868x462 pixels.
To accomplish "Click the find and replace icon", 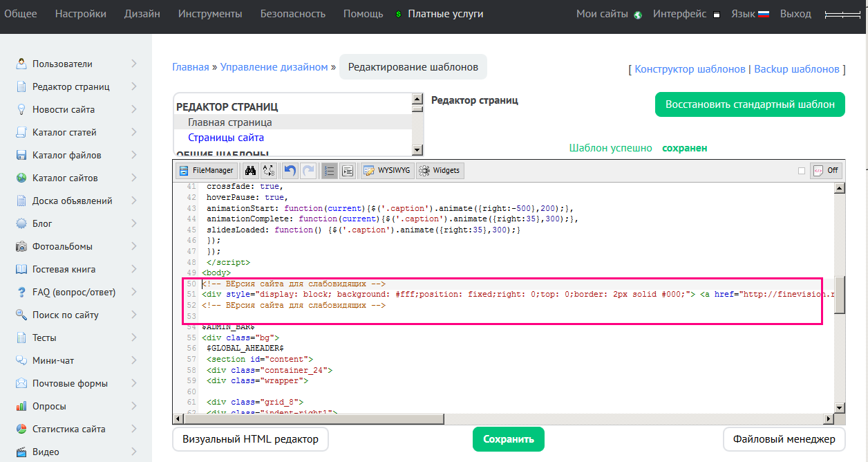I will coord(269,170).
